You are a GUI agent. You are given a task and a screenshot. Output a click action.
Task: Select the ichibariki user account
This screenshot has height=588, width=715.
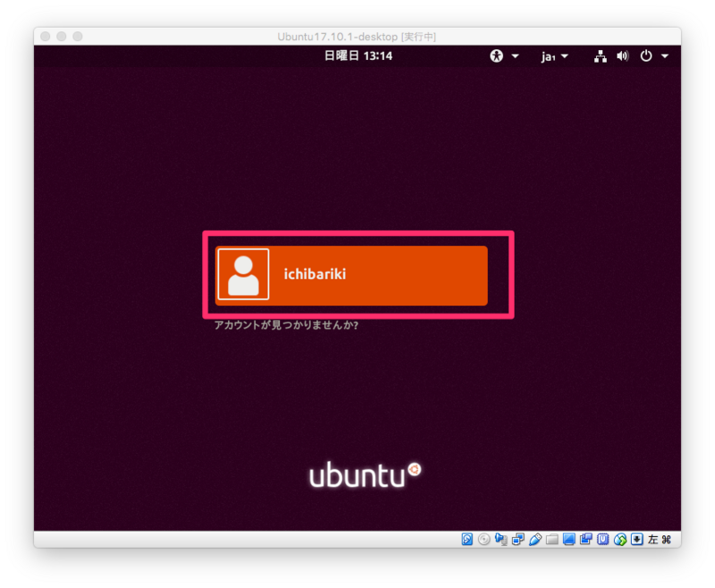coord(351,275)
